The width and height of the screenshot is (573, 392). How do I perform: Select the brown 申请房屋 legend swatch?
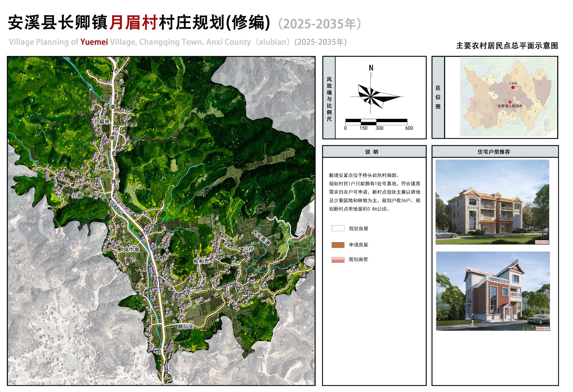coord(338,245)
